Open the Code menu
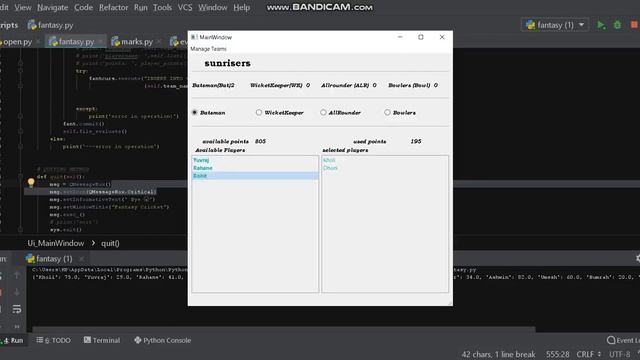 (x=83, y=7)
